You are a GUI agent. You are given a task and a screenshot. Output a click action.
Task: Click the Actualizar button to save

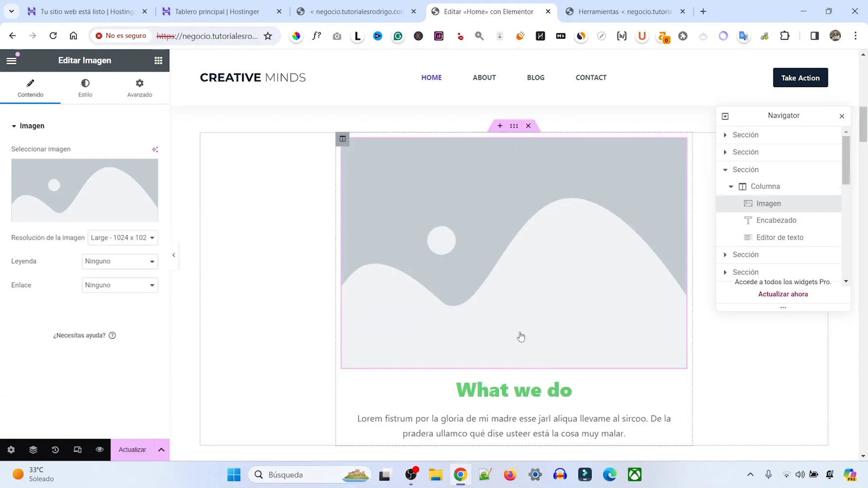pyautogui.click(x=132, y=450)
